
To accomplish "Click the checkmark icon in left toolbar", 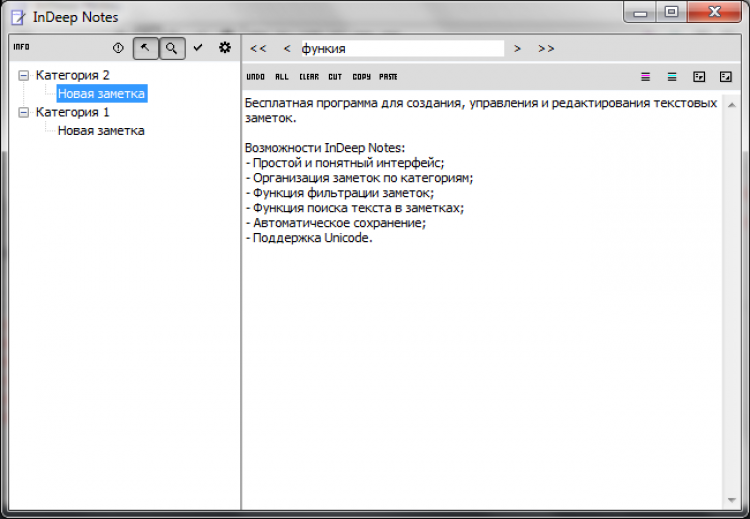I will pyautogui.click(x=198, y=47).
